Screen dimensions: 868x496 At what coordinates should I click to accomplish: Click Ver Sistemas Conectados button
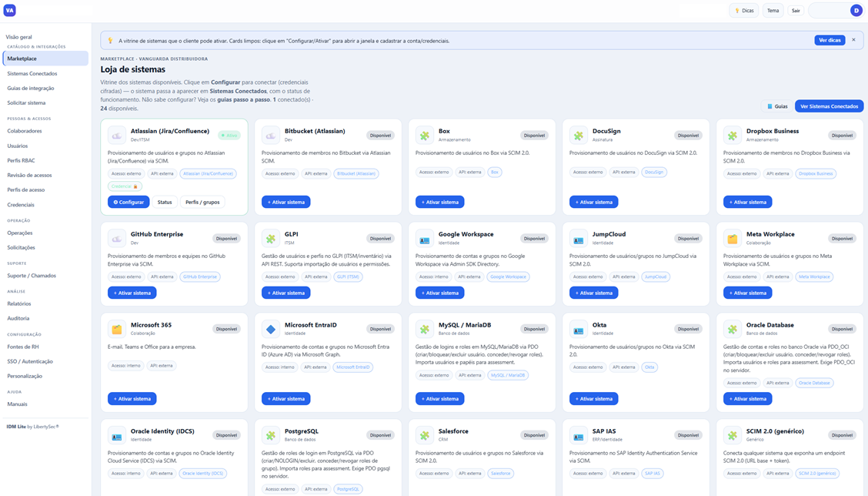[x=829, y=106]
